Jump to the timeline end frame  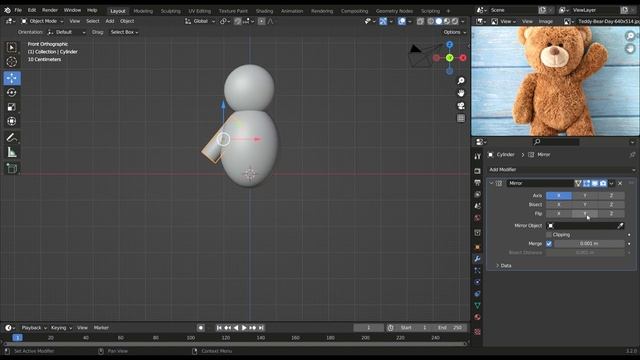(261, 328)
